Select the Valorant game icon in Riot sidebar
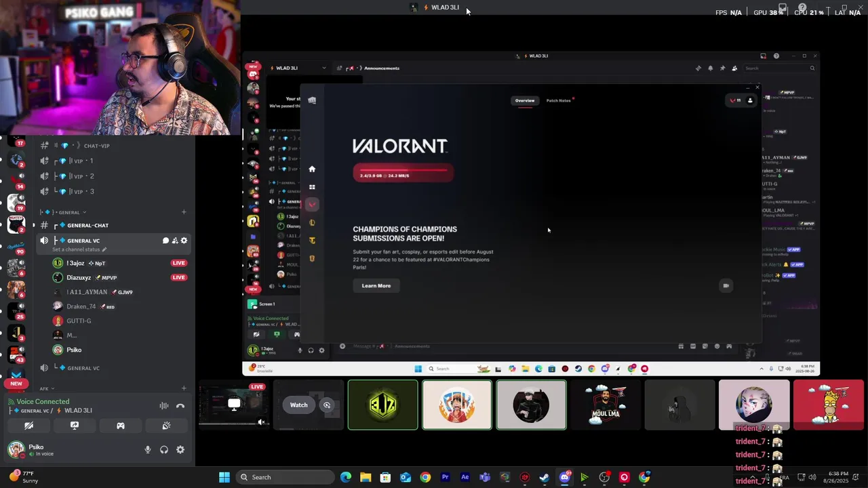Viewport: 868px width, 488px height. (x=312, y=204)
